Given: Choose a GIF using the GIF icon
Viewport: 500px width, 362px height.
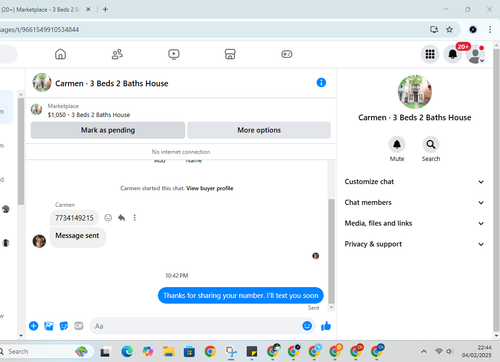Looking at the screenshot, I should (79, 326).
